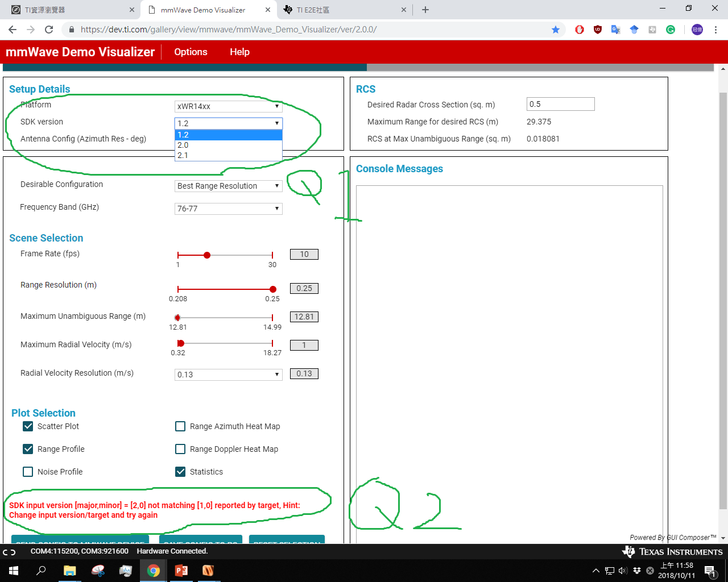The image size is (728, 582).
Task: Open the Platform xWR14xx dropdown
Action: [229, 106]
